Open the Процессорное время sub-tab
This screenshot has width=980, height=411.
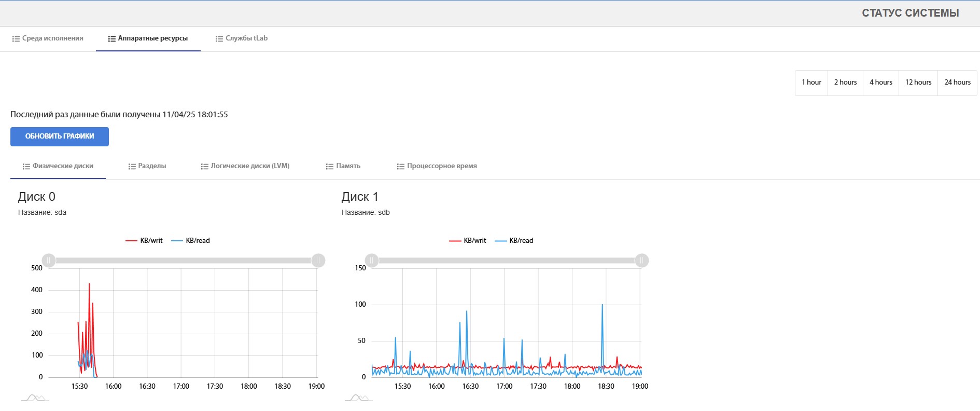pyautogui.click(x=437, y=166)
